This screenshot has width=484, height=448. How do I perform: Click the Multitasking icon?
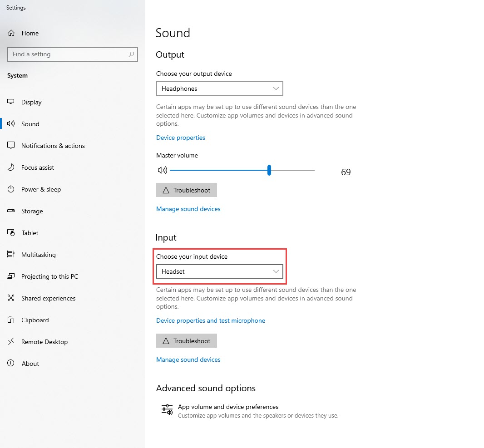(10, 255)
